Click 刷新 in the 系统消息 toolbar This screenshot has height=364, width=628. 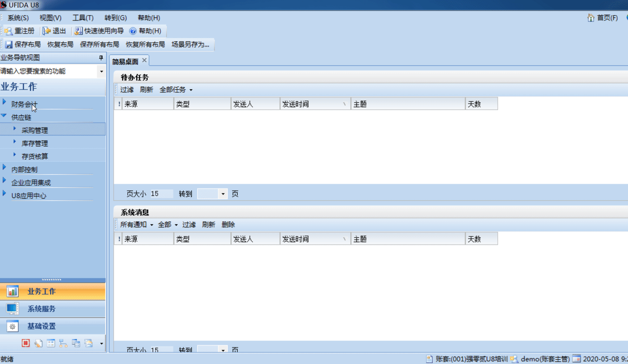click(208, 225)
